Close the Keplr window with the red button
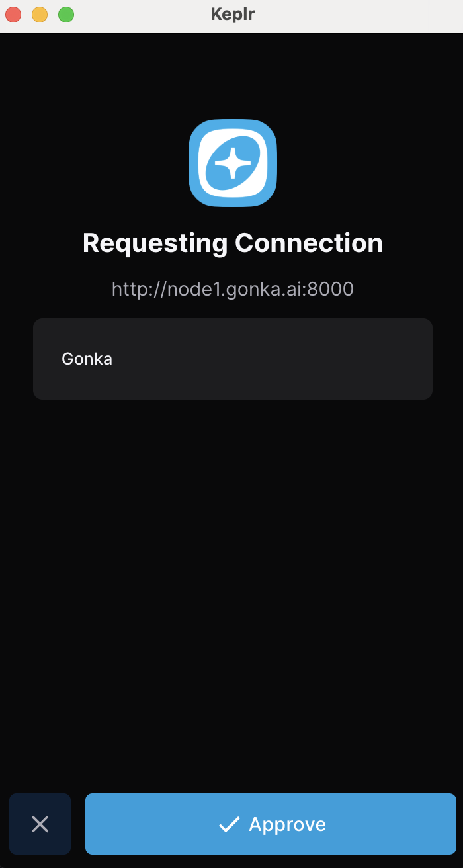 pyautogui.click(x=13, y=14)
